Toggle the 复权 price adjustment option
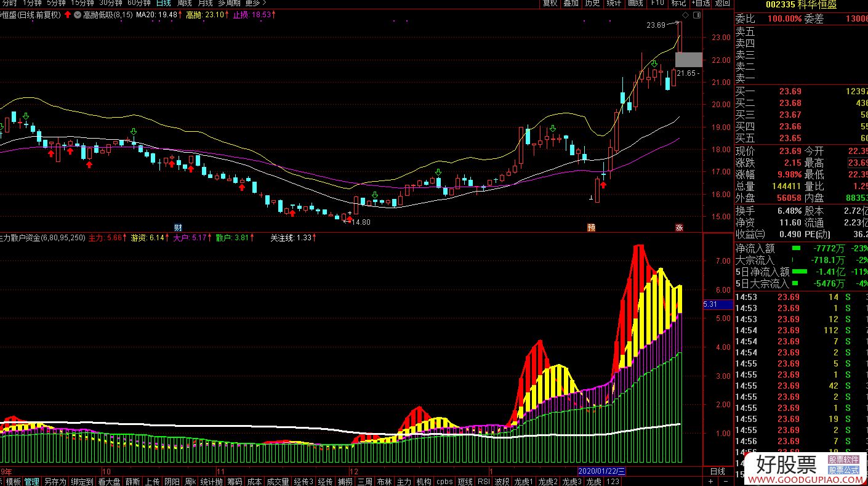Viewport: 868px width, 486px height. pos(550,3)
